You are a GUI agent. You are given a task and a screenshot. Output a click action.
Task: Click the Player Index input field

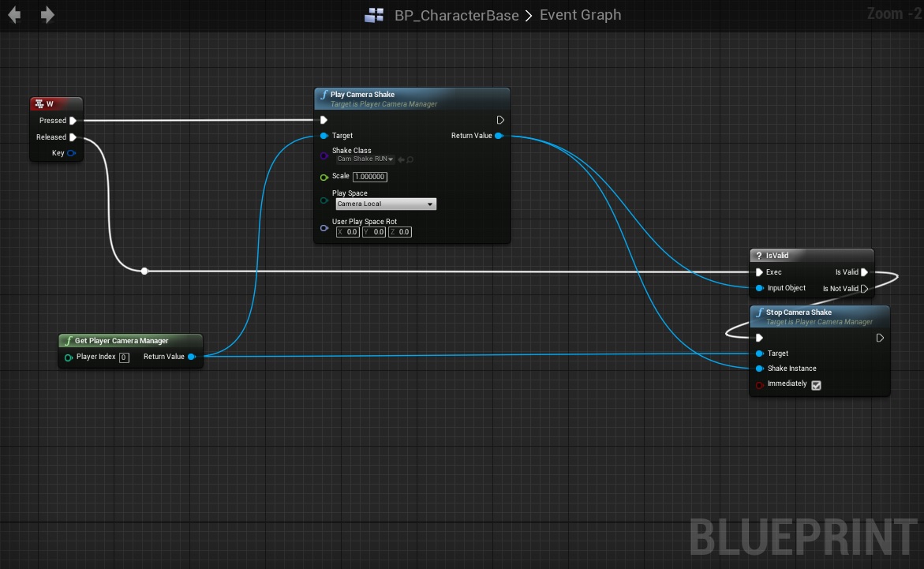[x=124, y=357]
